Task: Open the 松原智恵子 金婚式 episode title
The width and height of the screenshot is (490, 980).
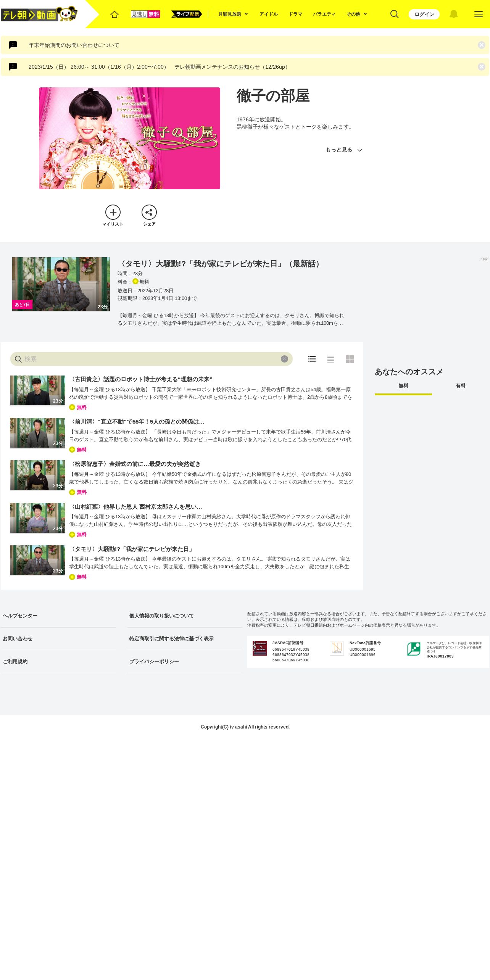Action: 135,464
